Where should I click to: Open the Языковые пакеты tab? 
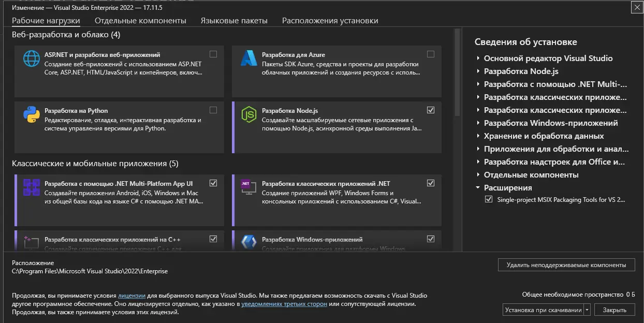(x=234, y=21)
